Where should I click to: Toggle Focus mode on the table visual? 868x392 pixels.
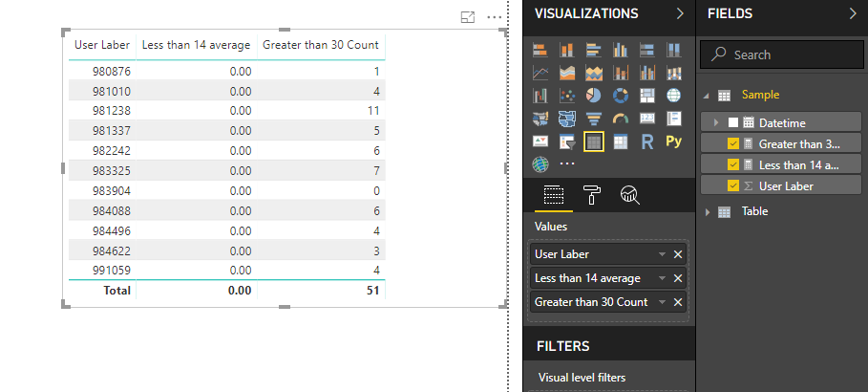tap(468, 18)
